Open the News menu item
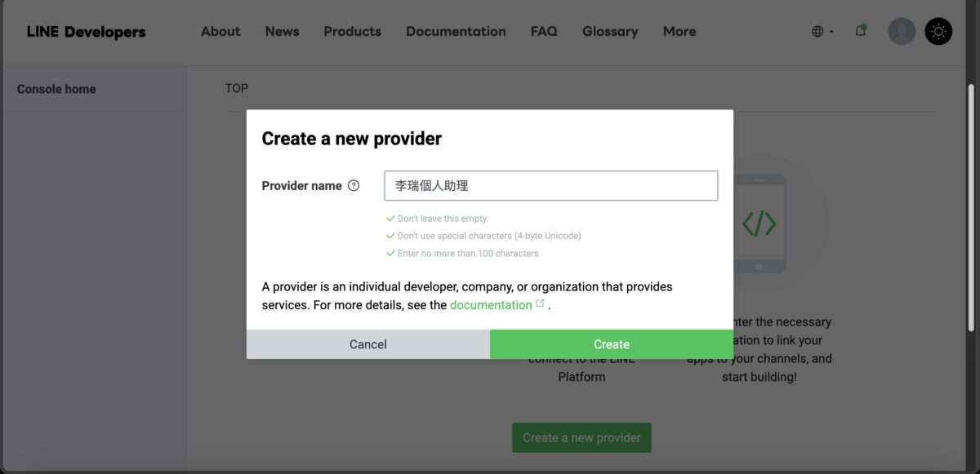Viewport: 980px width, 474px height. [x=282, y=31]
